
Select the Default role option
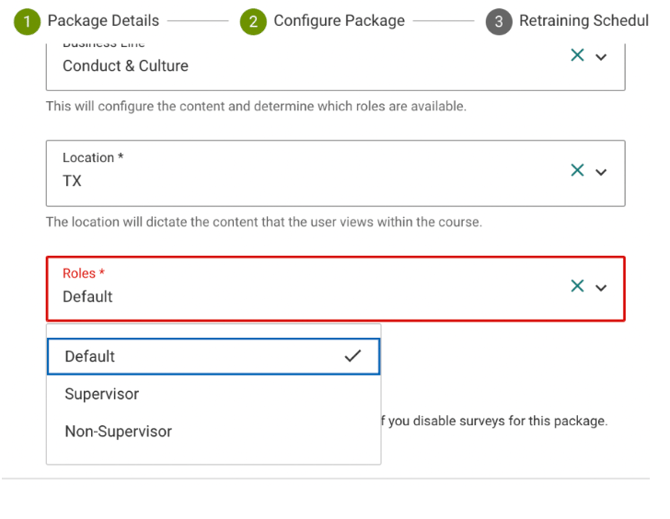[213, 356]
